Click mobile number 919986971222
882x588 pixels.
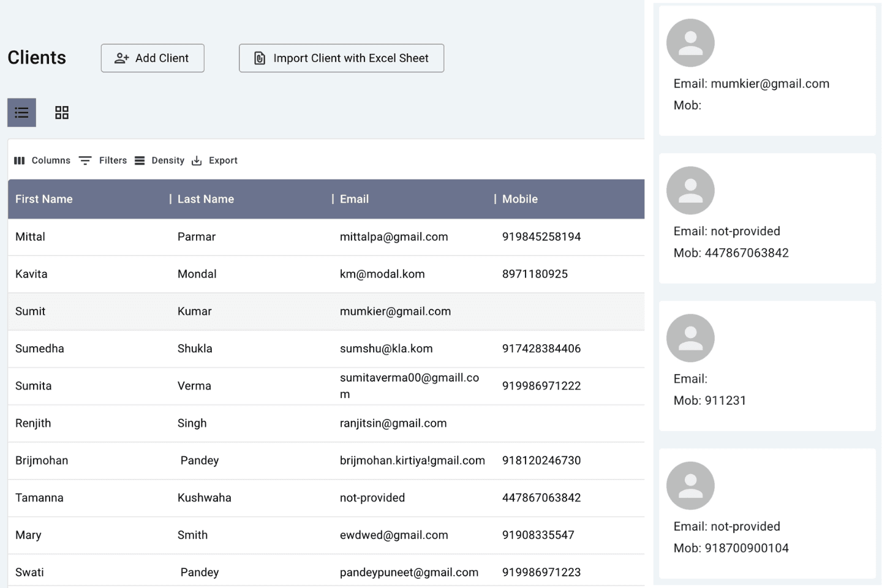coord(541,386)
